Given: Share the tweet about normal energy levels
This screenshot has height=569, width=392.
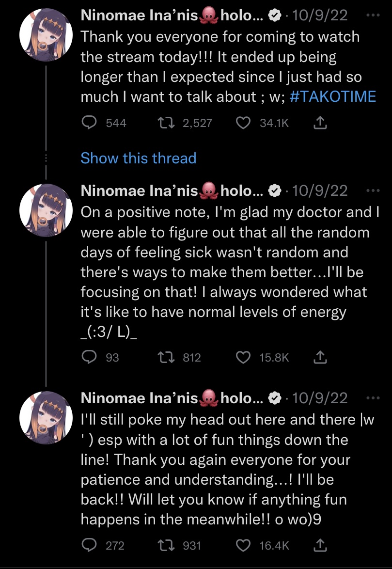Looking at the screenshot, I should tap(320, 358).
